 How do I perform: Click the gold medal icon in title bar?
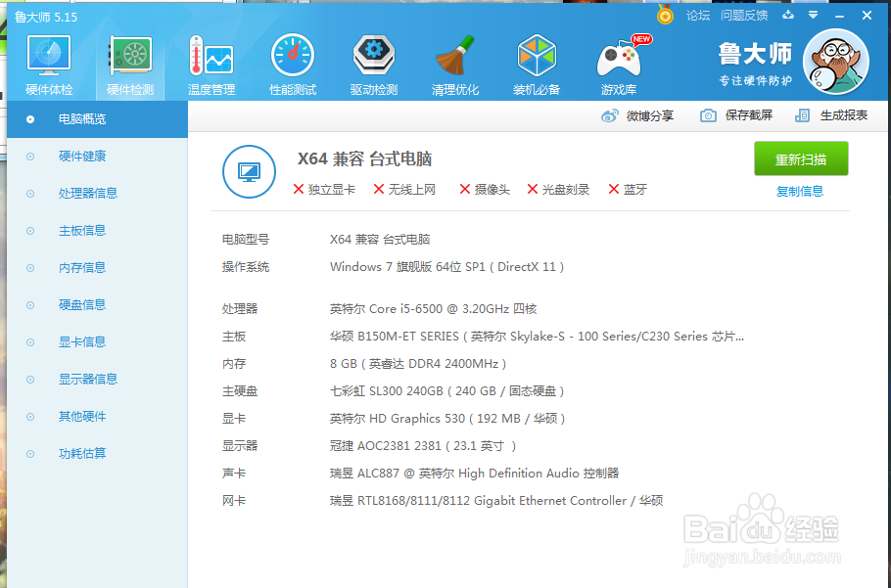(665, 16)
